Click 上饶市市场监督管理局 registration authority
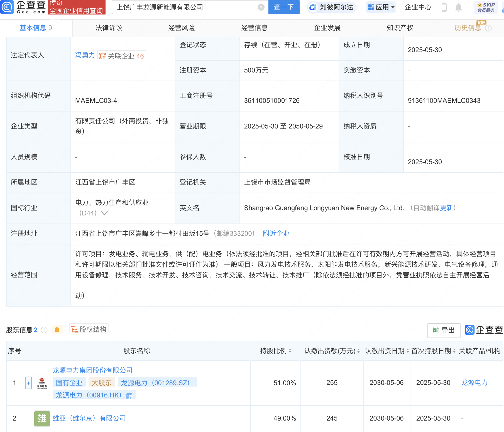The height and width of the screenshot is (432, 504). [277, 182]
